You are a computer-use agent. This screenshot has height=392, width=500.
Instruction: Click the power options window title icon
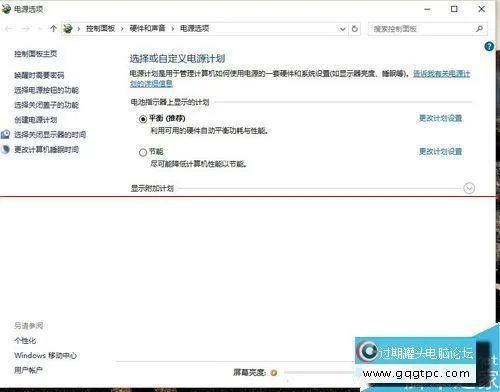(6, 9)
